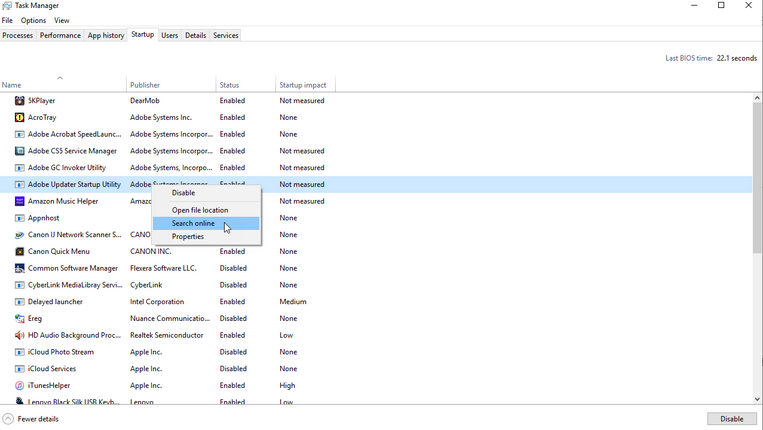This screenshot has width=763, height=430.
Task: Click Realtek Semiconductor publisher cell
Action: tap(166, 335)
